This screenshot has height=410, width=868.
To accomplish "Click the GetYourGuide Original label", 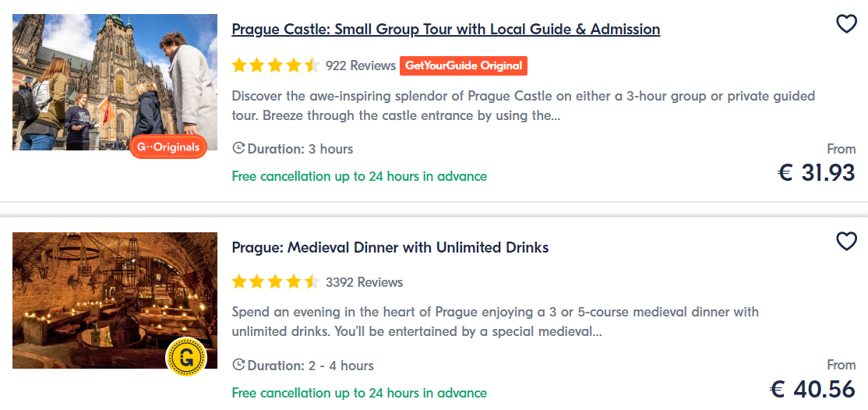I will pos(464,66).
